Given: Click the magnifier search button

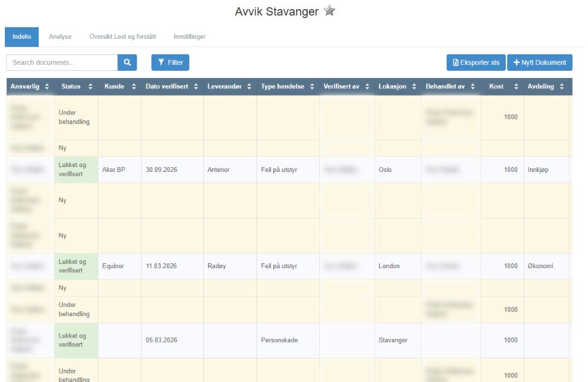Looking at the screenshot, I should [x=127, y=62].
